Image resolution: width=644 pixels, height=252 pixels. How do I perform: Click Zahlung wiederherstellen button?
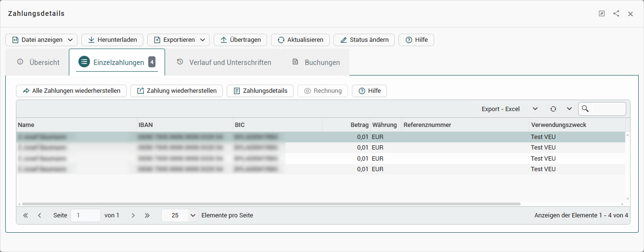pyautogui.click(x=177, y=91)
